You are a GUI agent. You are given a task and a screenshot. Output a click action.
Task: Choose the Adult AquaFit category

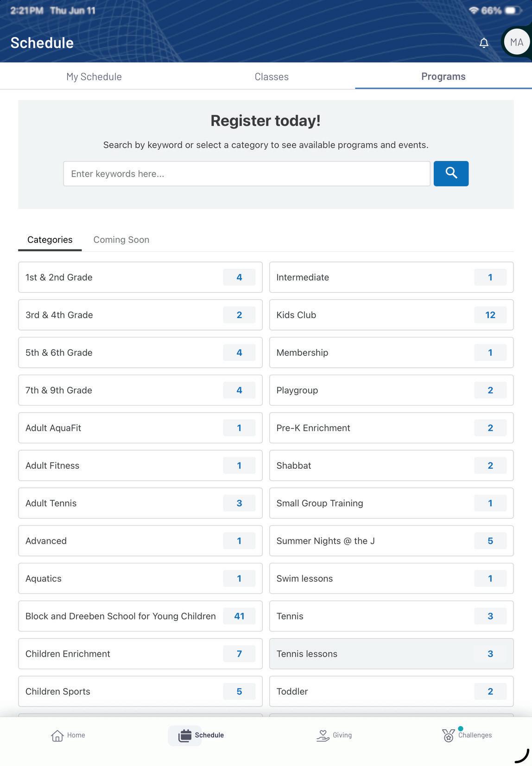140,428
